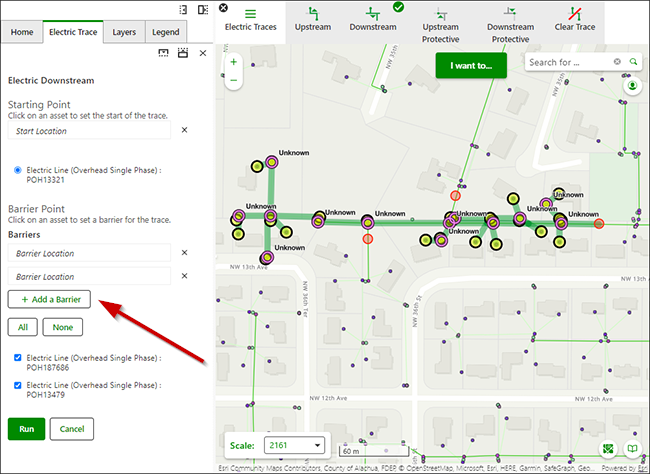Click the Start Location input field
Image resolution: width=650 pixels, height=474 pixels.
tap(90, 131)
